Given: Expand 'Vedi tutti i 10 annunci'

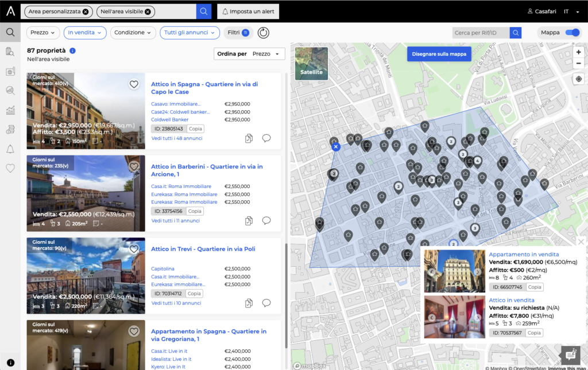Looking at the screenshot, I should click(x=176, y=303).
